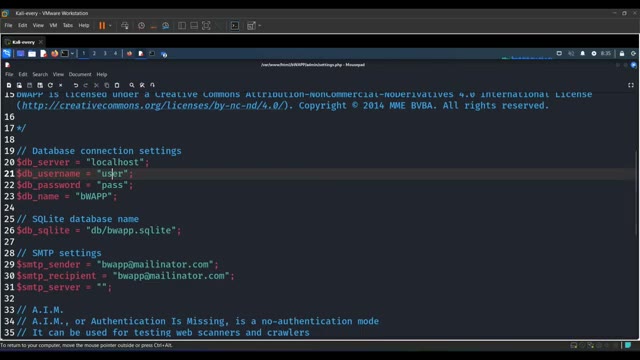Open the terminal emulator launcher in Kali panel
Screen dimensions: 640x360
[65, 53]
